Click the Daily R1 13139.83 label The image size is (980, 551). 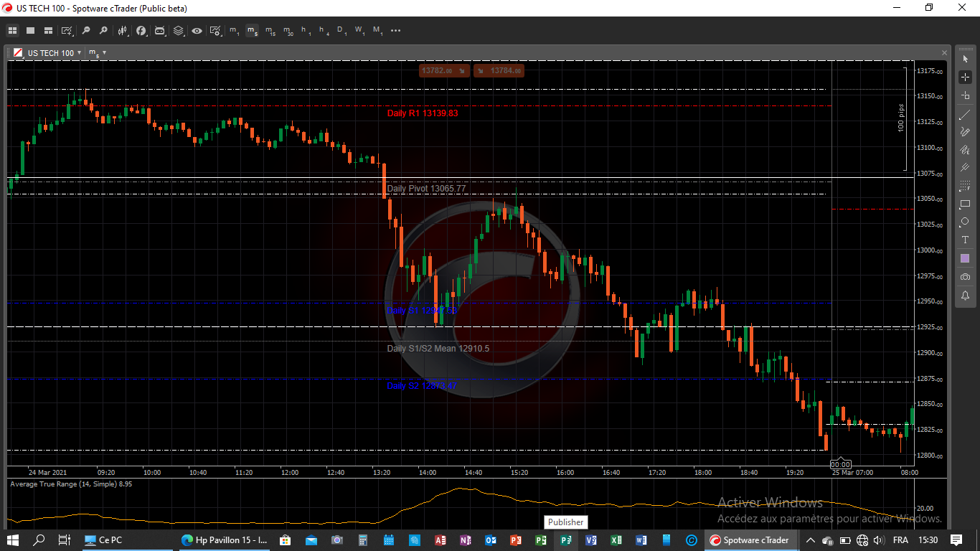(x=423, y=113)
